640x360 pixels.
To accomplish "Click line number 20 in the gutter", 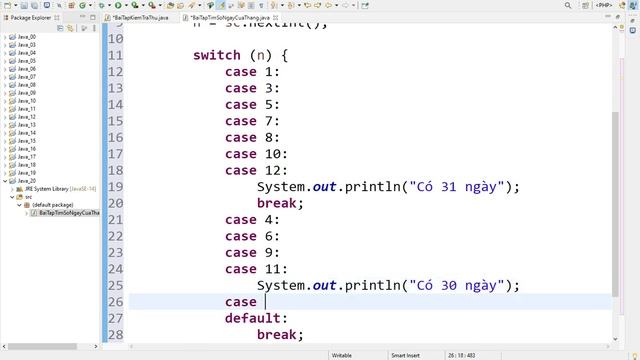I will (x=116, y=203).
